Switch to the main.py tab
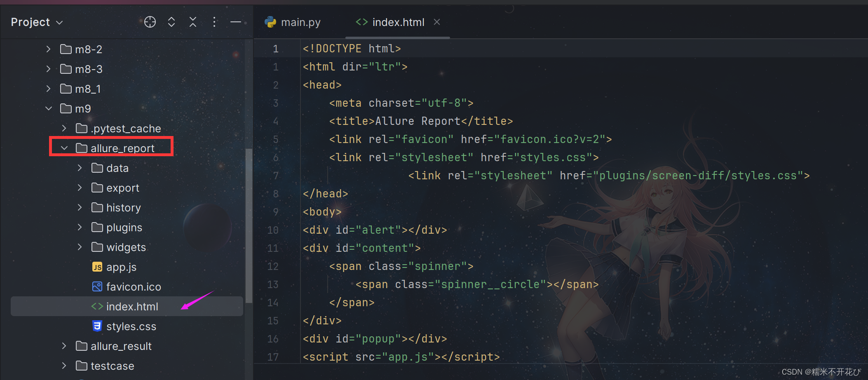868x380 pixels. click(293, 22)
